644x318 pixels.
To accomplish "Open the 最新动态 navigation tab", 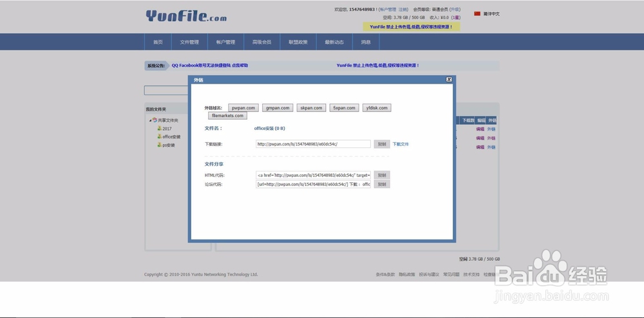I will 334,42.
